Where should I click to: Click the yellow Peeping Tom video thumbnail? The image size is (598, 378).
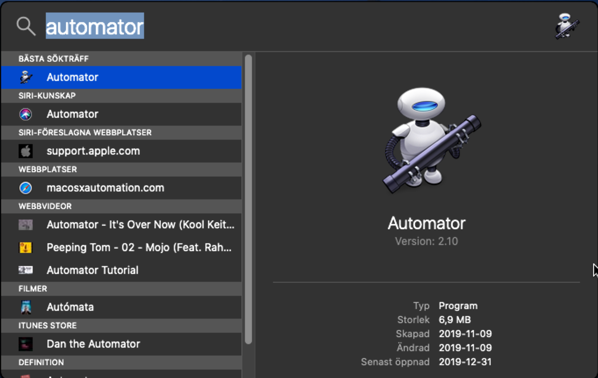pos(26,248)
